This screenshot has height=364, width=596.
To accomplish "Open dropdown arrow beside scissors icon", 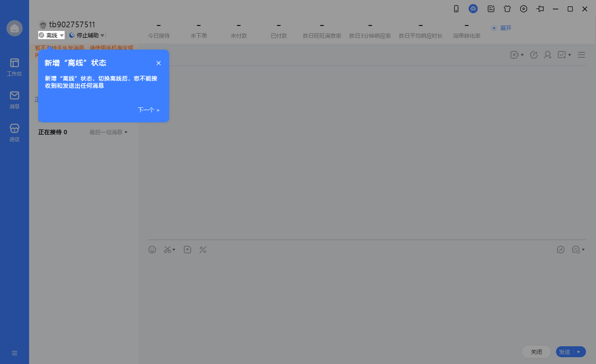I will 174,250.
